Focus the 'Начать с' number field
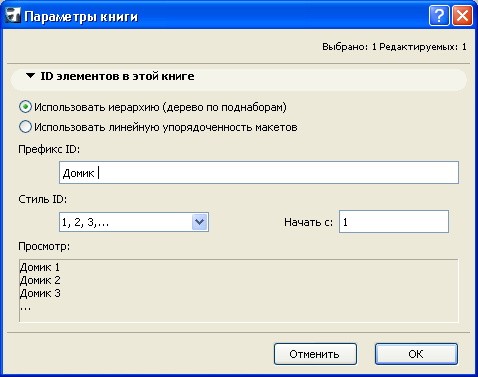The width and height of the screenshot is (478, 377). [x=394, y=222]
